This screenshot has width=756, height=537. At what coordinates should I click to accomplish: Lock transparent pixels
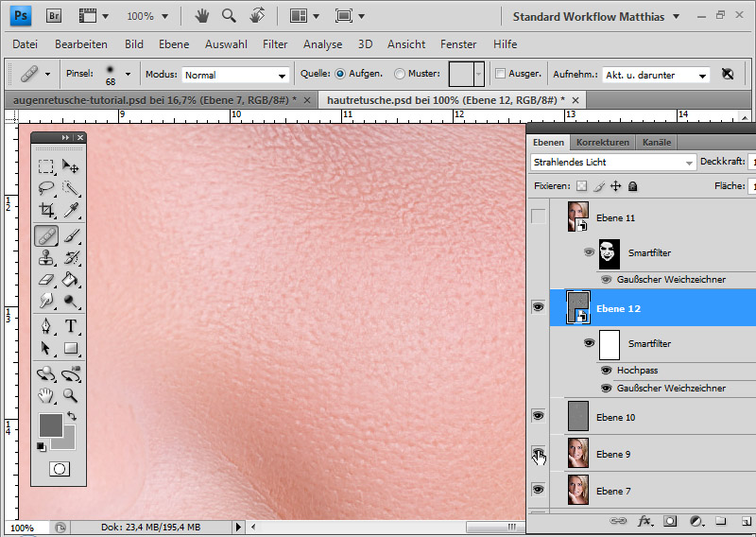click(582, 186)
